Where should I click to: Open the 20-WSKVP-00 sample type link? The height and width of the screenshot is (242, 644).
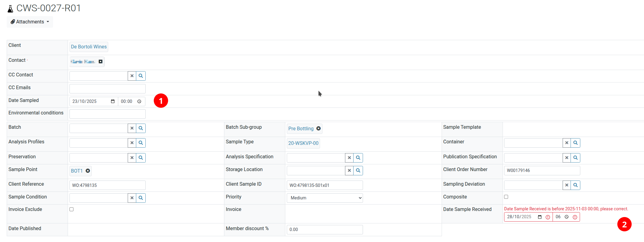tap(303, 143)
